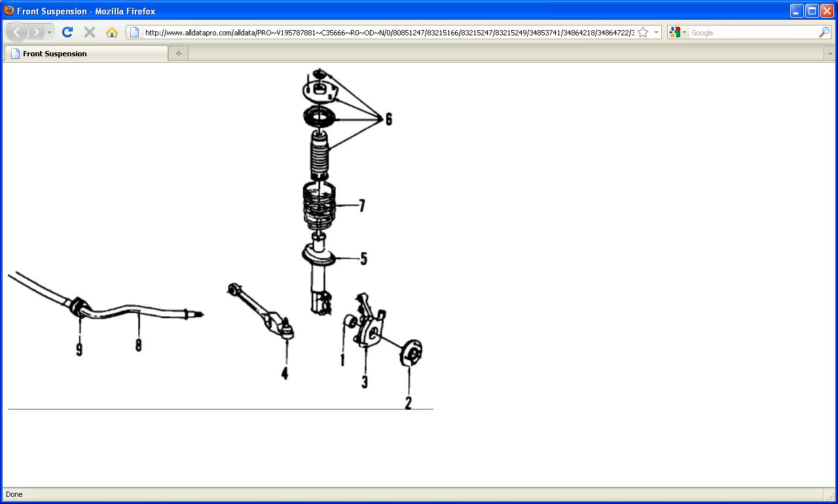Click the suspension diagram image
This screenshot has width=838, height=504.
(220, 239)
